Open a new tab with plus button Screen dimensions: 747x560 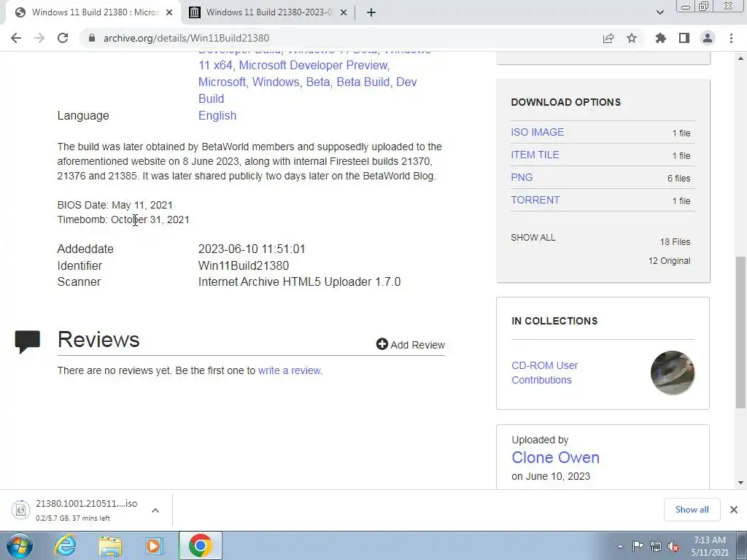(371, 13)
